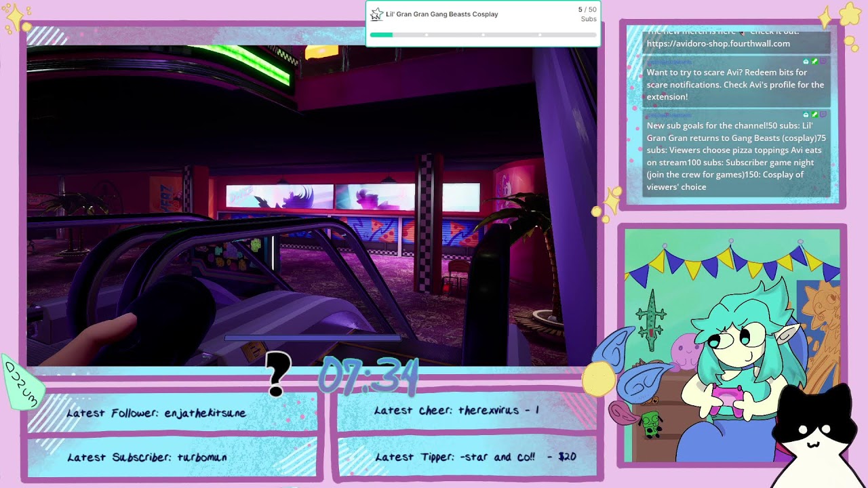
Task: Click bot badge on sub goals message
Action: pyautogui.click(x=806, y=115)
